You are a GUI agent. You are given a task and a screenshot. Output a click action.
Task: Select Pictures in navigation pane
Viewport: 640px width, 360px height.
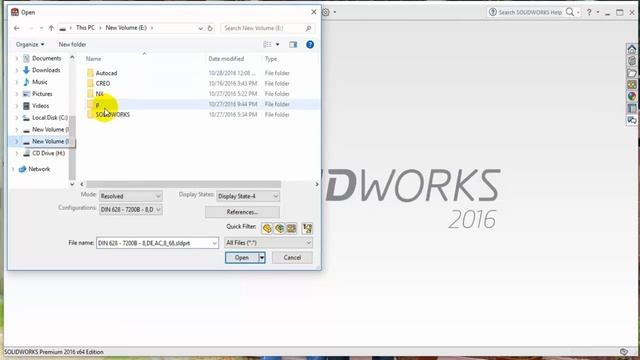42,94
